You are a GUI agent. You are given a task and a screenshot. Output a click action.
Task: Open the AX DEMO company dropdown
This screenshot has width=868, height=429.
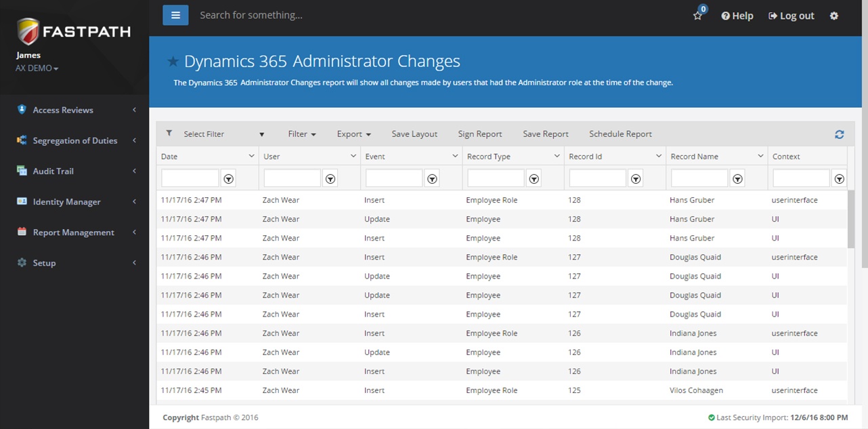coord(37,68)
